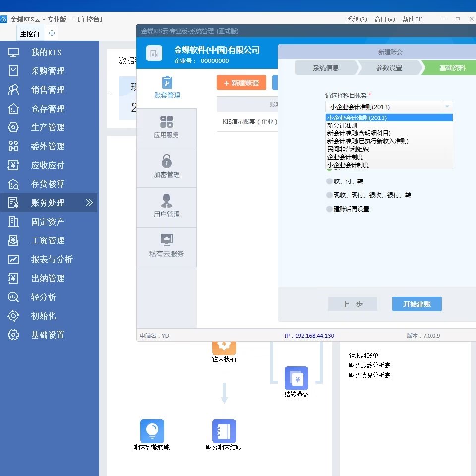Go to 销售管理 module icon
This screenshot has height=476, width=476.
13,90
